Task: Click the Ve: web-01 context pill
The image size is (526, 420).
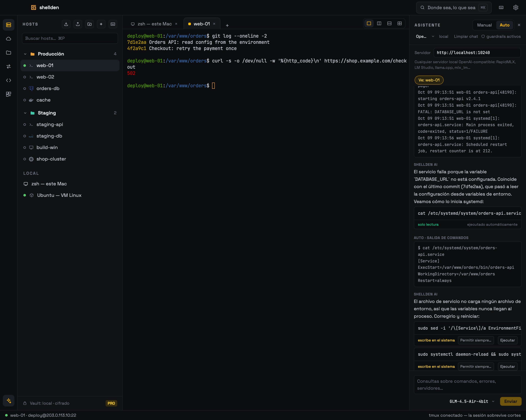Action: (429, 80)
